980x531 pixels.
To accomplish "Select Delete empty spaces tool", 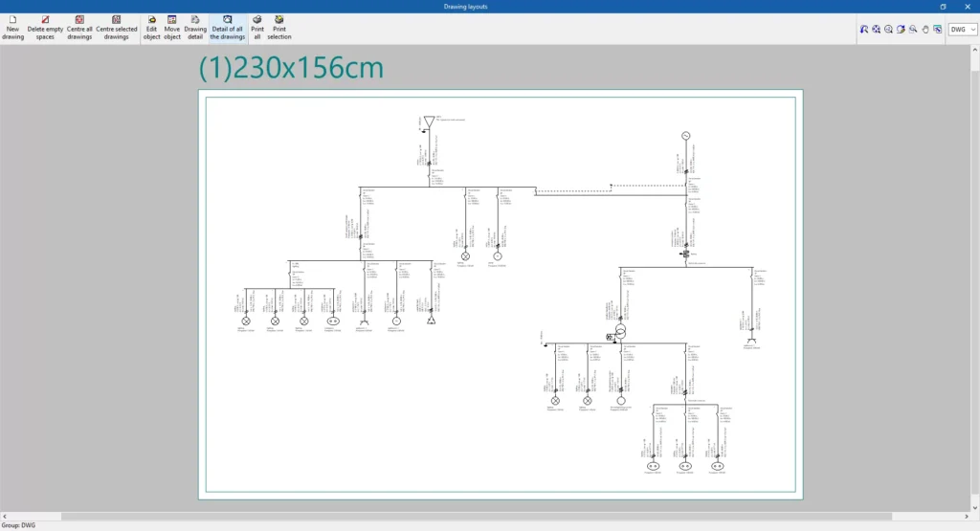I will [x=45, y=28].
